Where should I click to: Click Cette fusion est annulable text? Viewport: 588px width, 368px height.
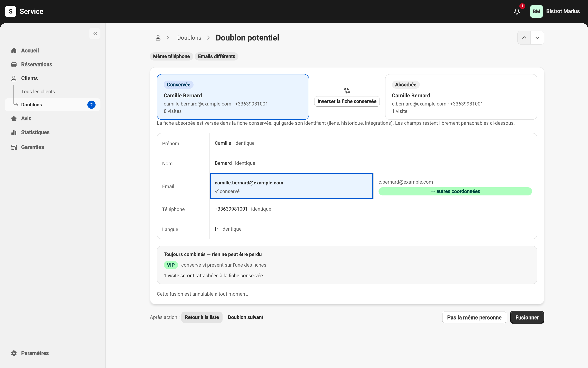tap(202, 294)
